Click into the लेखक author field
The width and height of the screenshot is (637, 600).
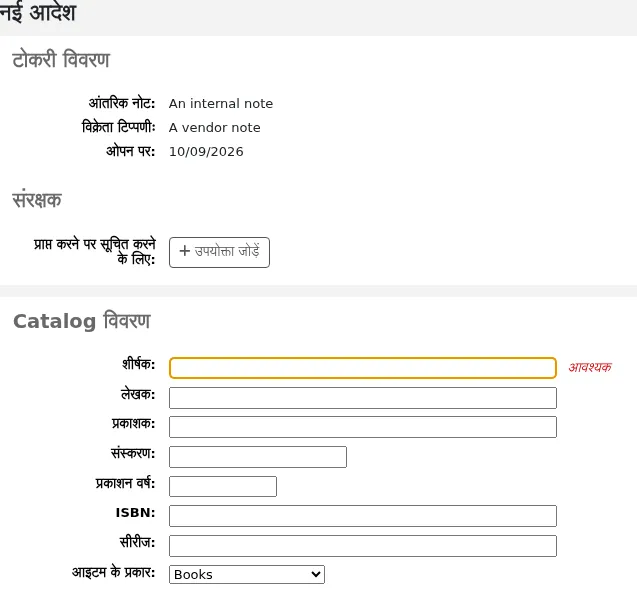tap(363, 398)
